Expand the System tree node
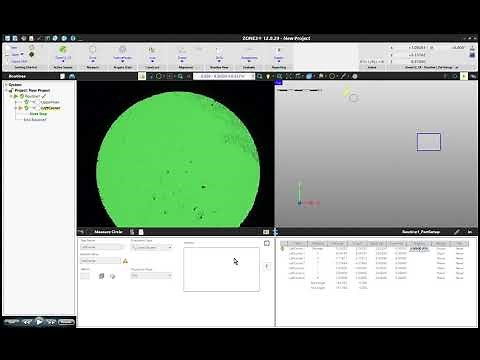480x360 pixels. pos(6,85)
